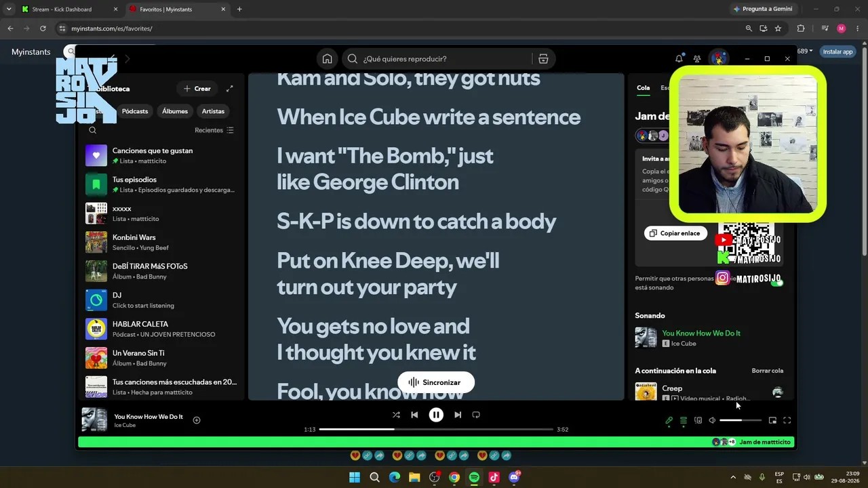Open TikTok from the taskbar

click(494, 478)
